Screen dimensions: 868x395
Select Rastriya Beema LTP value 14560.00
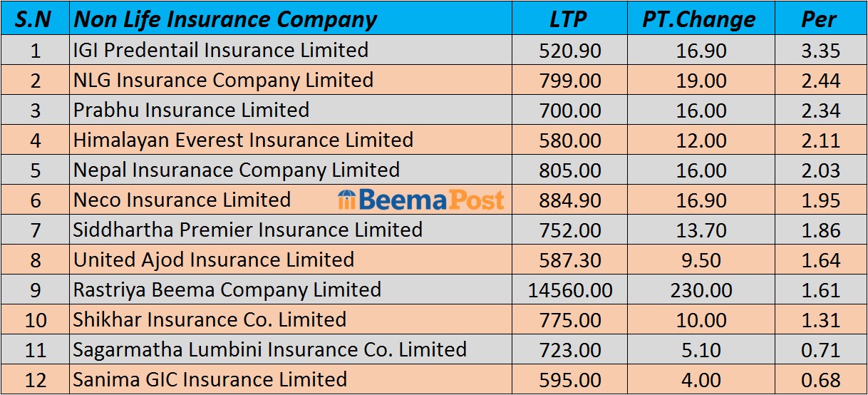[569, 290]
